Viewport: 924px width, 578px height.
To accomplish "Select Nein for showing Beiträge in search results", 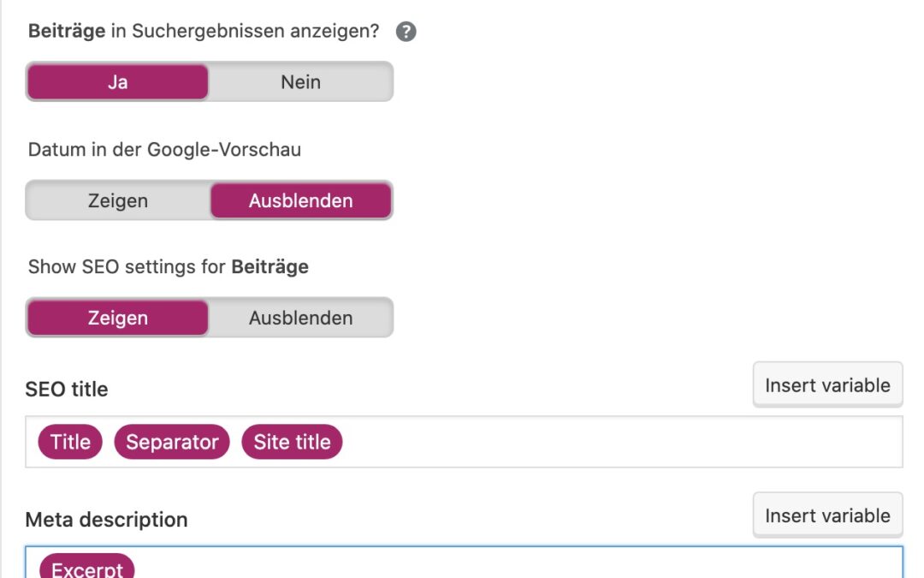I will (x=300, y=82).
